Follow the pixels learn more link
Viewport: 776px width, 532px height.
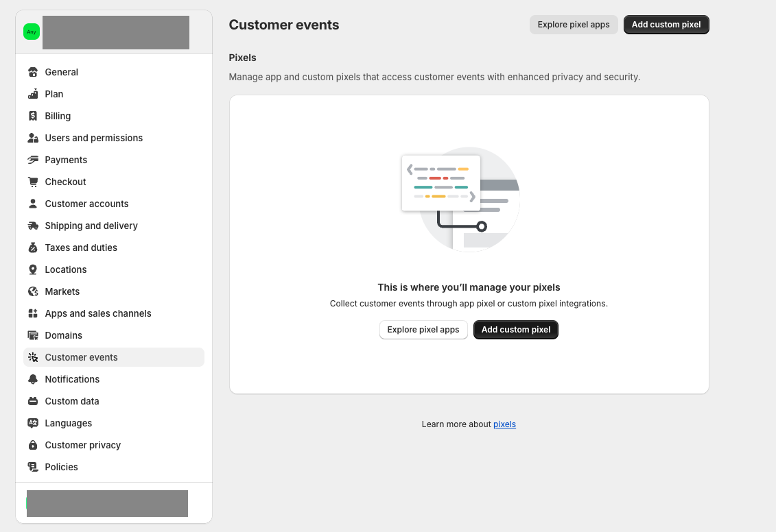(x=504, y=424)
